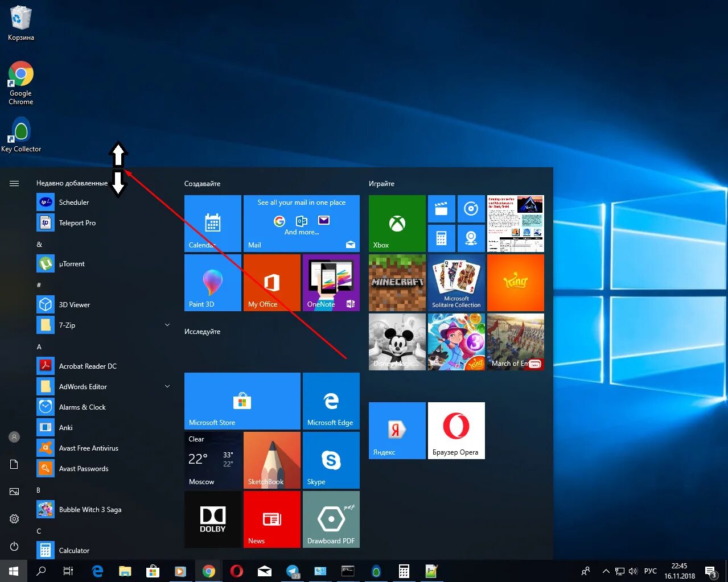This screenshot has width=728, height=582.
Task: Open Teleport Pro from the app list
Action: [x=104, y=222]
